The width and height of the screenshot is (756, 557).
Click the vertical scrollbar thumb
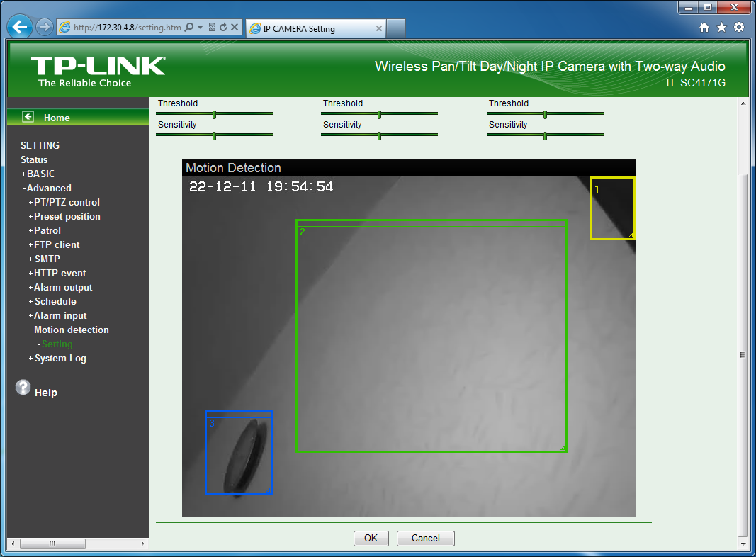click(743, 355)
